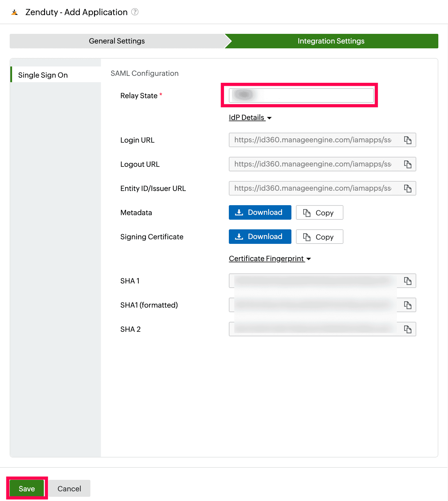The width and height of the screenshot is (448, 501).
Task: Open the General Settings step
Action: point(117,41)
